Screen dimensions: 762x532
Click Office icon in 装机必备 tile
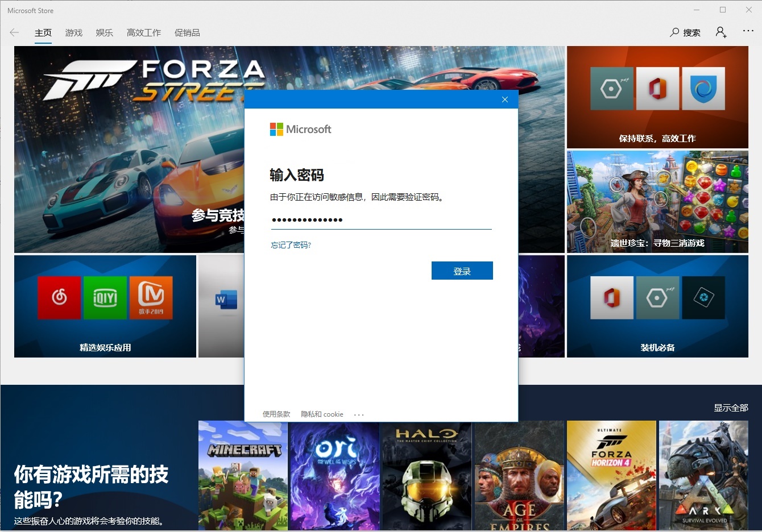click(x=612, y=297)
